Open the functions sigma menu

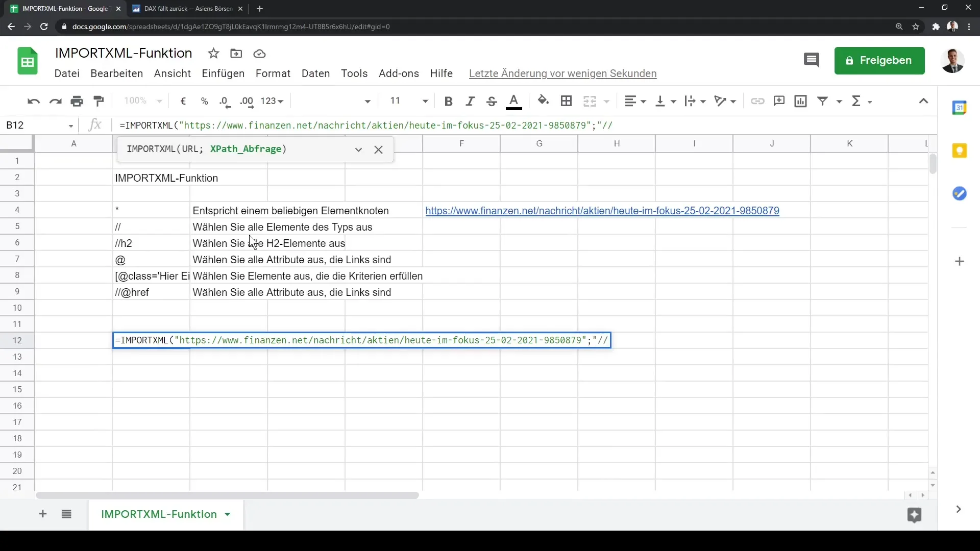click(862, 101)
